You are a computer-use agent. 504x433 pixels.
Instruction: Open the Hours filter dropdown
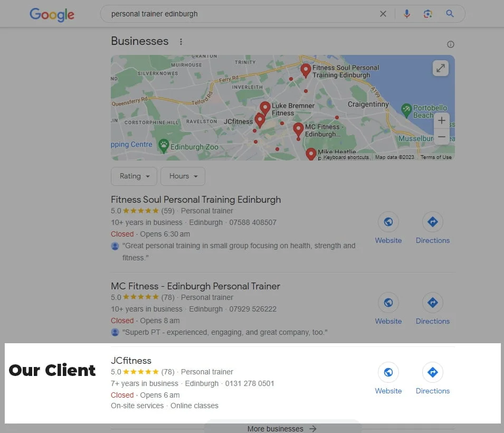[183, 176]
